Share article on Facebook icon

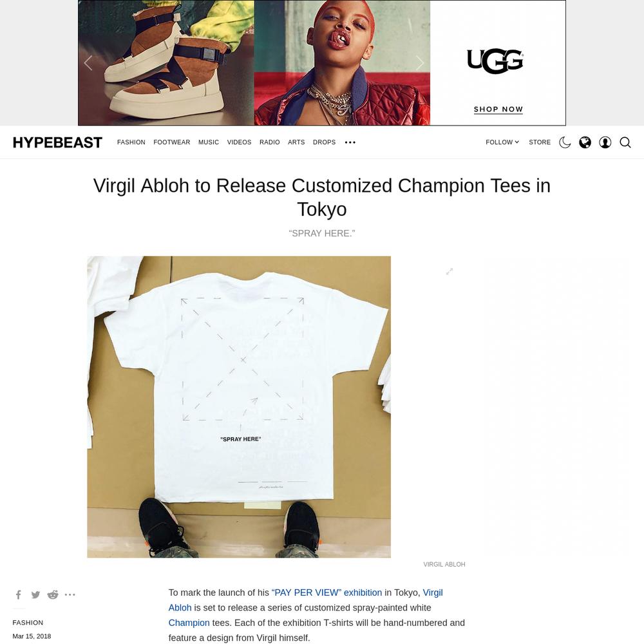(19, 594)
